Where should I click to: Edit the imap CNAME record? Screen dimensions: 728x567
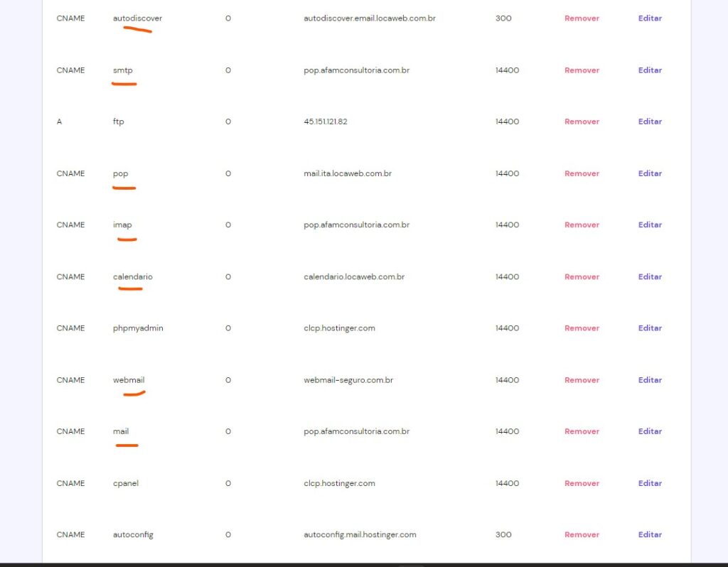click(x=650, y=225)
